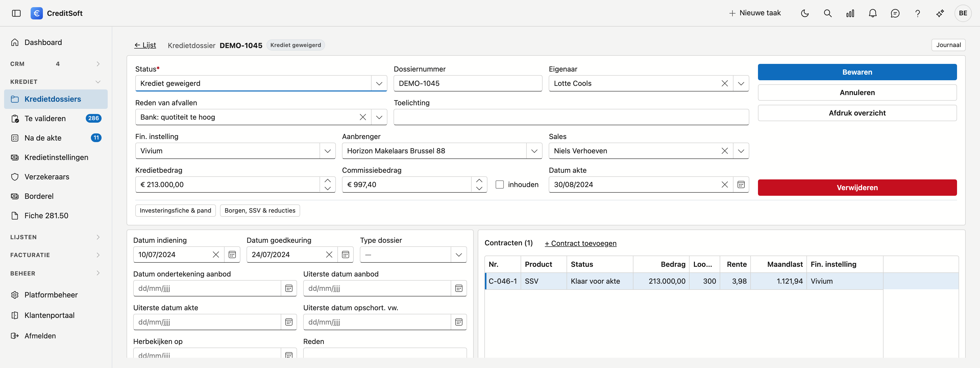Image resolution: width=980 pixels, height=368 pixels.
Task: Open notifications bell icon
Action: pyautogui.click(x=873, y=13)
